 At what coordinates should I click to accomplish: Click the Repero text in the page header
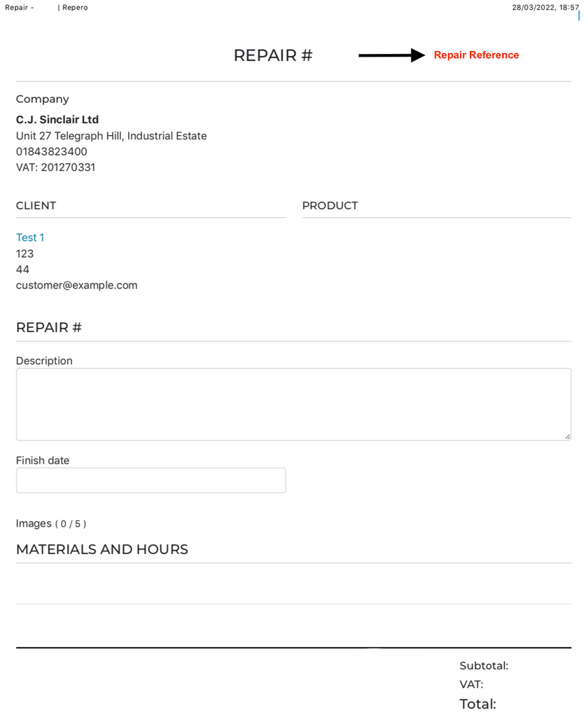pyautogui.click(x=75, y=8)
